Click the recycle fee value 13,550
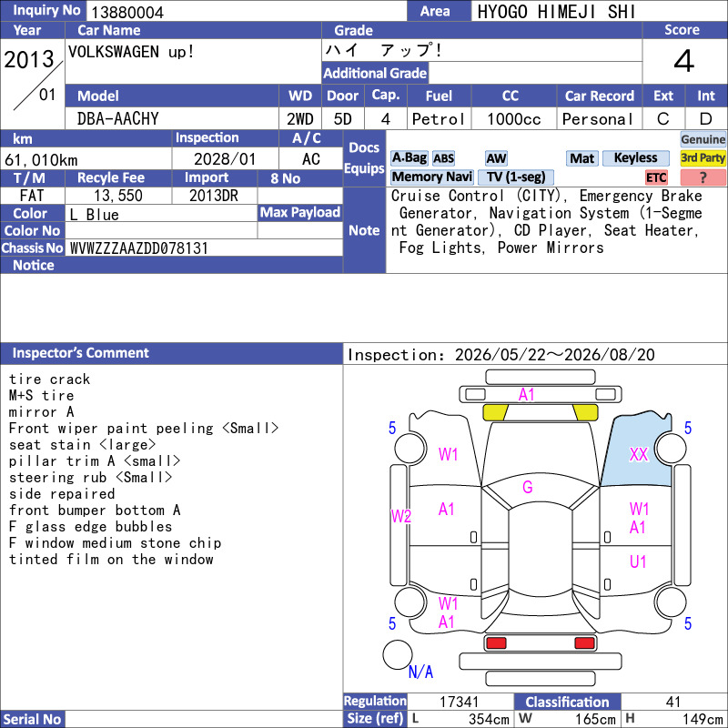Image resolution: width=728 pixels, height=728 pixels. coord(118,196)
